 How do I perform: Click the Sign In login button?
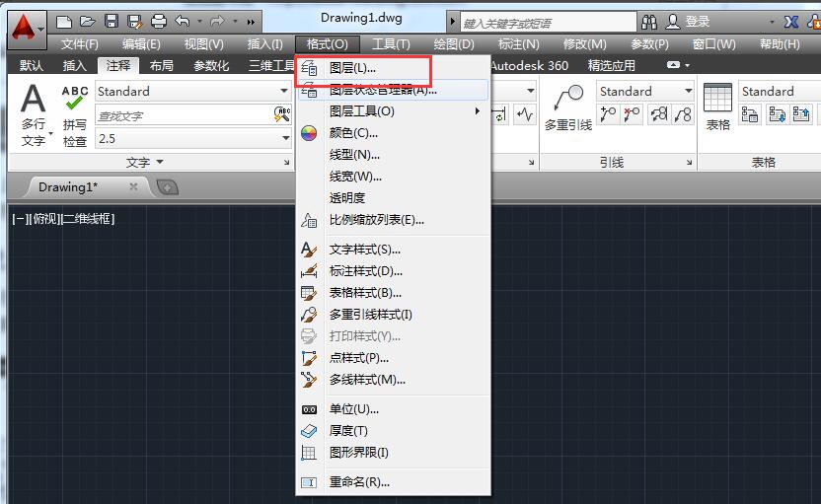click(x=688, y=22)
